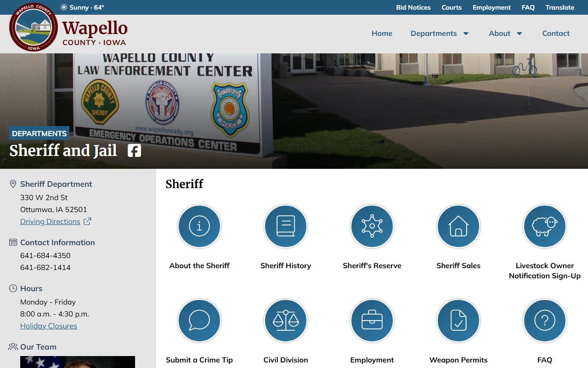
Task: Click Translate in the top bar
Action: 560,7
